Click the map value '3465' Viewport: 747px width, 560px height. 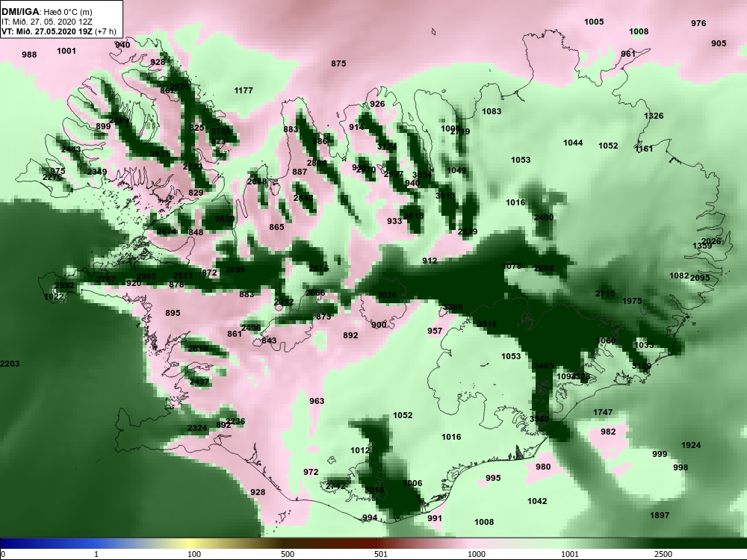pos(544,366)
